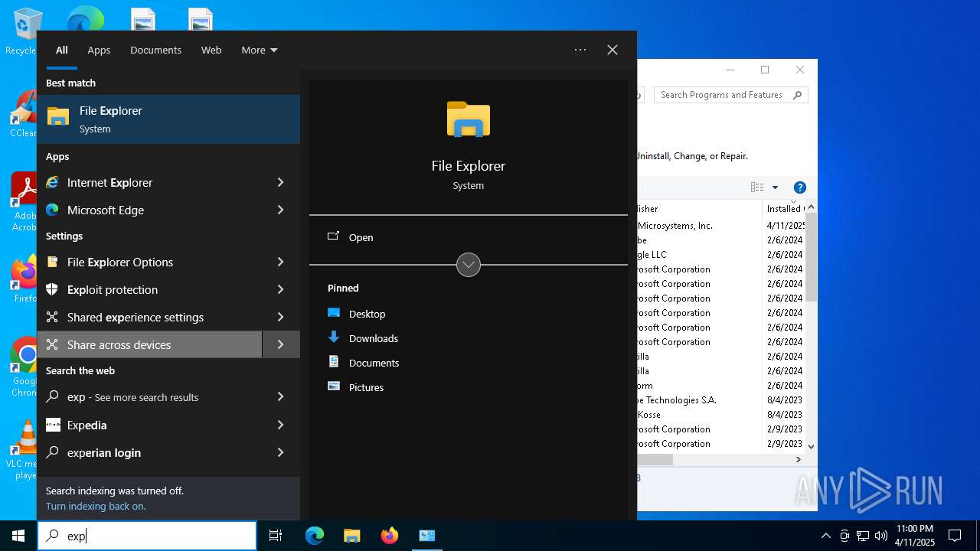The image size is (980, 551).
Task: Open File Explorer from taskbar
Action: (x=351, y=536)
